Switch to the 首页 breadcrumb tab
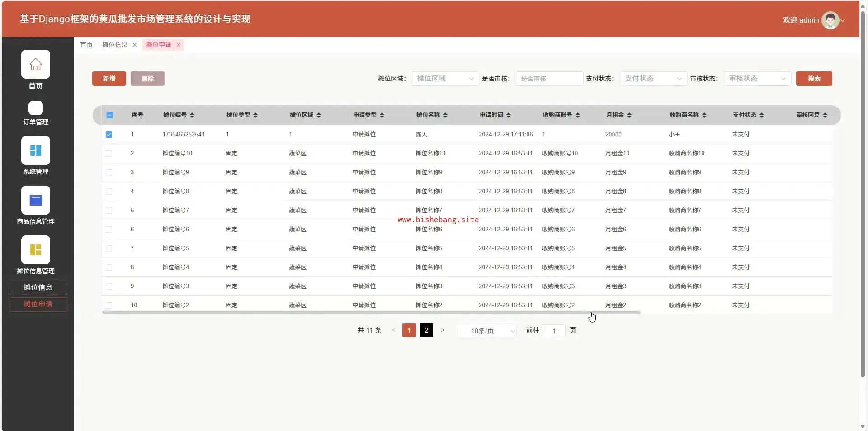The height and width of the screenshot is (431, 868). [86, 45]
